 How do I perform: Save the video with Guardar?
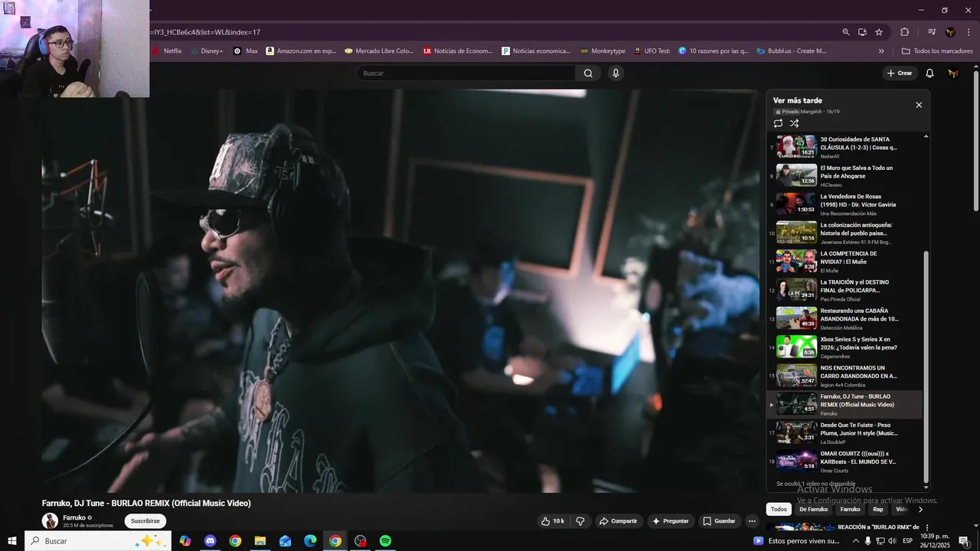(x=719, y=521)
